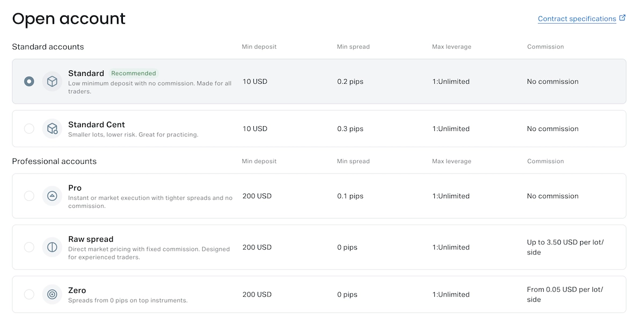Click 'Spreads from 0 pips on top instruments' text

pos(128,300)
